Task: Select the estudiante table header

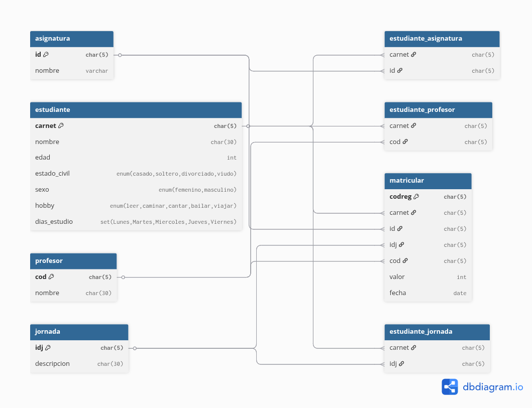Action: coord(136,110)
